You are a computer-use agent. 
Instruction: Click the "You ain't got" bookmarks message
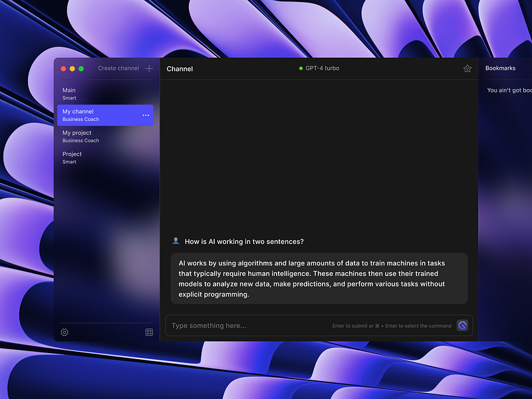[x=509, y=90]
